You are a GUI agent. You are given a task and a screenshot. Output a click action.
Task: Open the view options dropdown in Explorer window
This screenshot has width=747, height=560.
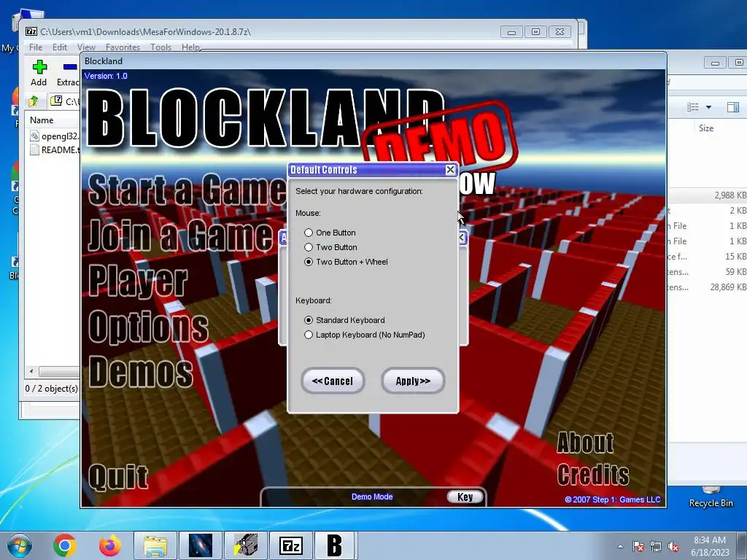pos(709,107)
